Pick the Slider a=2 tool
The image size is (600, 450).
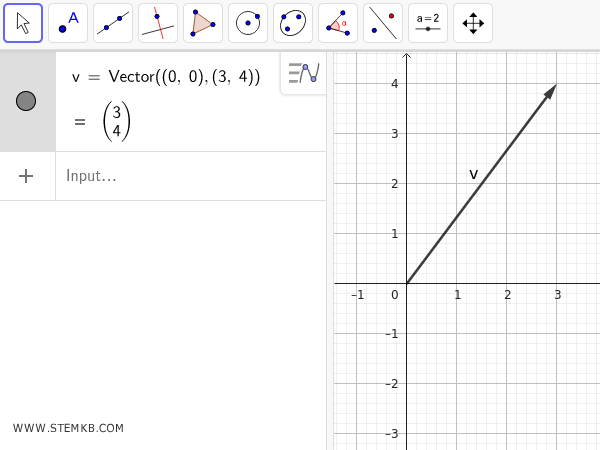click(x=428, y=23)
